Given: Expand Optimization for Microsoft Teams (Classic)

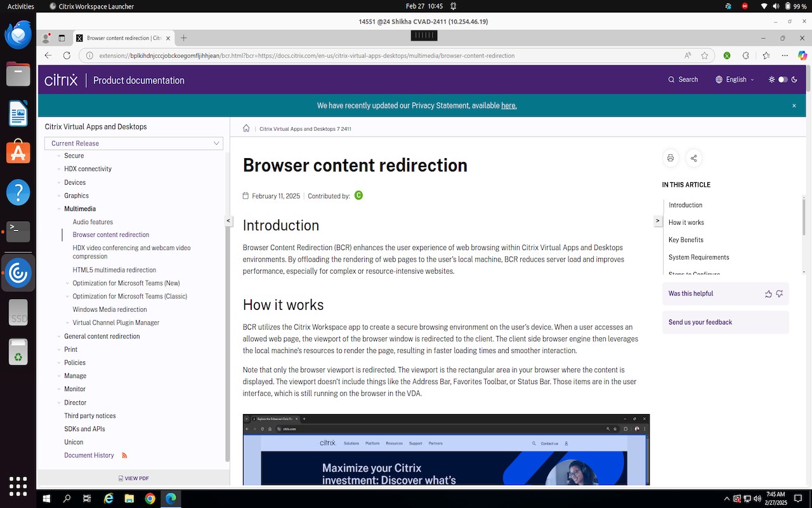Looking at the screenshot, I should pos(68,297).
